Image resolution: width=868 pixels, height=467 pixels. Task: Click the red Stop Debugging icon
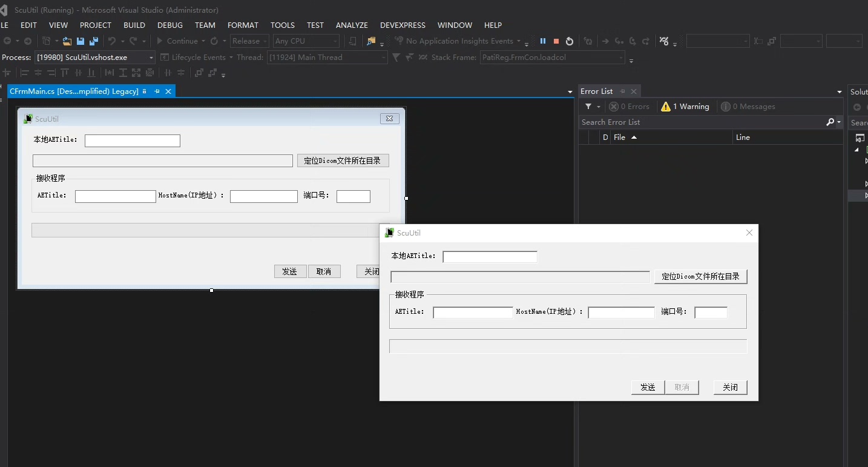(x=556, y=41)
